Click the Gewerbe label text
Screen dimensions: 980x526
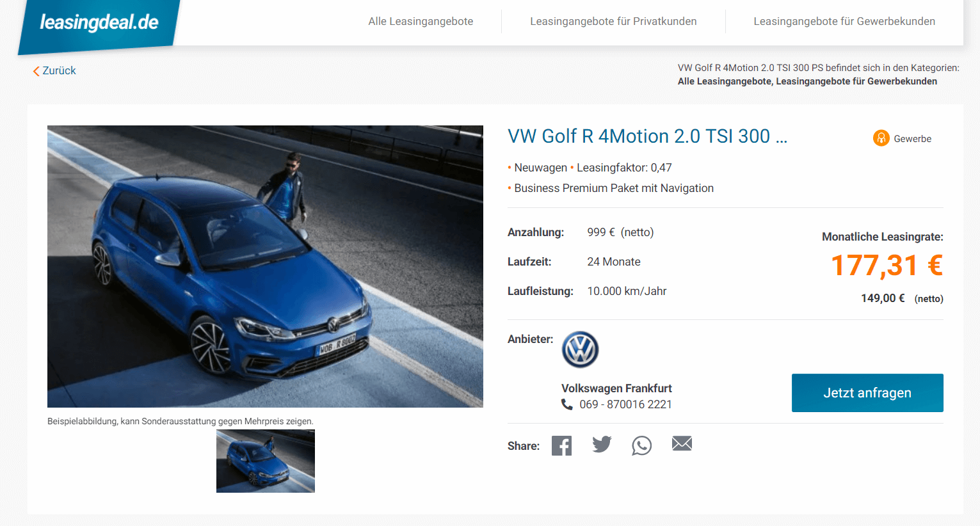coord(912,139)
